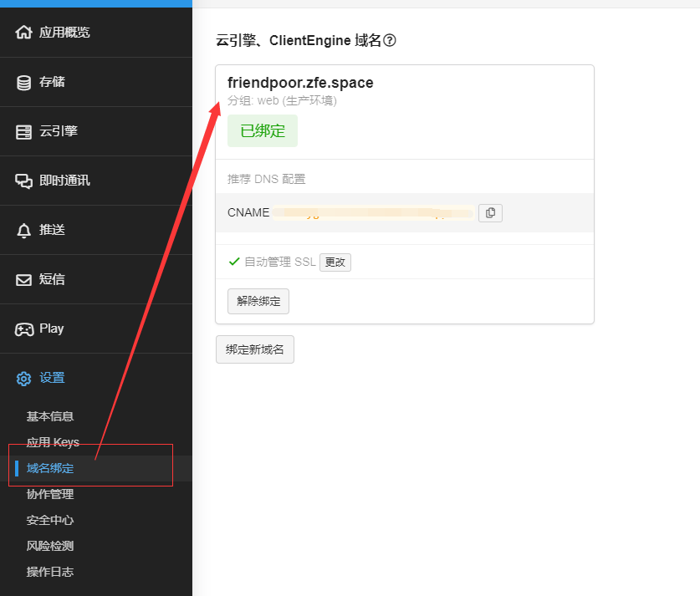
Task: Click the envelope icon beside 短信
Action: [x=23, y=280]
